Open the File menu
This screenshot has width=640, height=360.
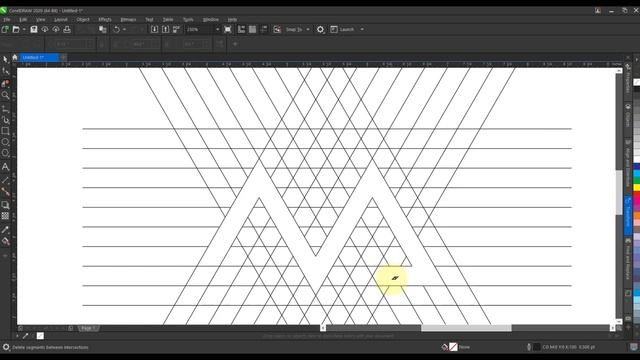(x=7, y=20)
